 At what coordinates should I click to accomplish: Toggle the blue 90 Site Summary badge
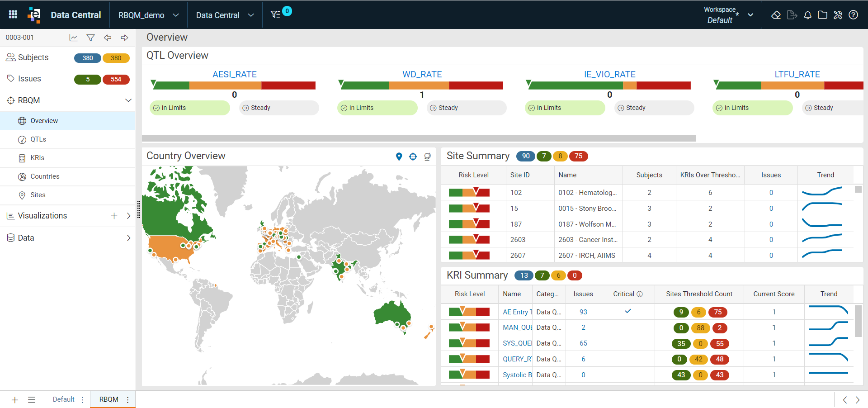pos(525,156)
